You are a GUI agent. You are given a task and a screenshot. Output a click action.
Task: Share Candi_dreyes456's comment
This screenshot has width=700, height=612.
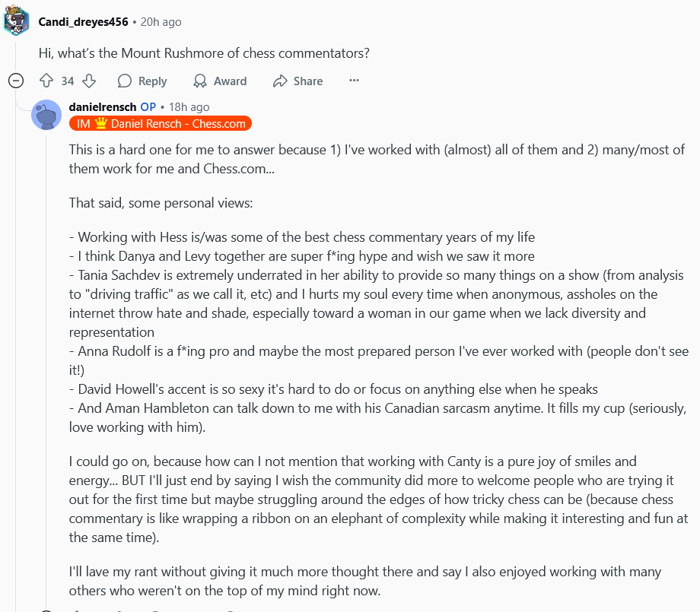298,81
